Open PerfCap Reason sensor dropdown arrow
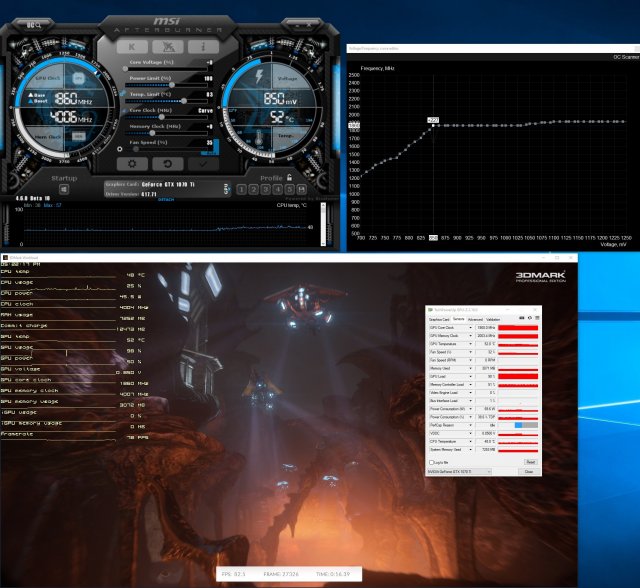The width and height of the screenshot is (640, 588). click(x=470, y=425)
